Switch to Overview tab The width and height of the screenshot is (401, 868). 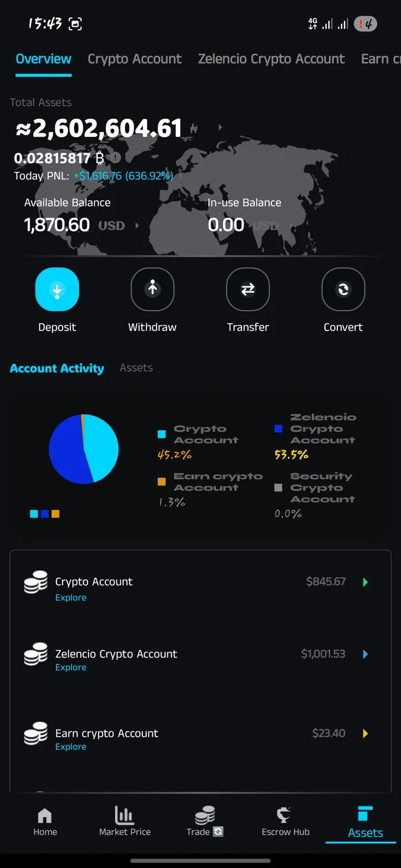click(43, 59)
